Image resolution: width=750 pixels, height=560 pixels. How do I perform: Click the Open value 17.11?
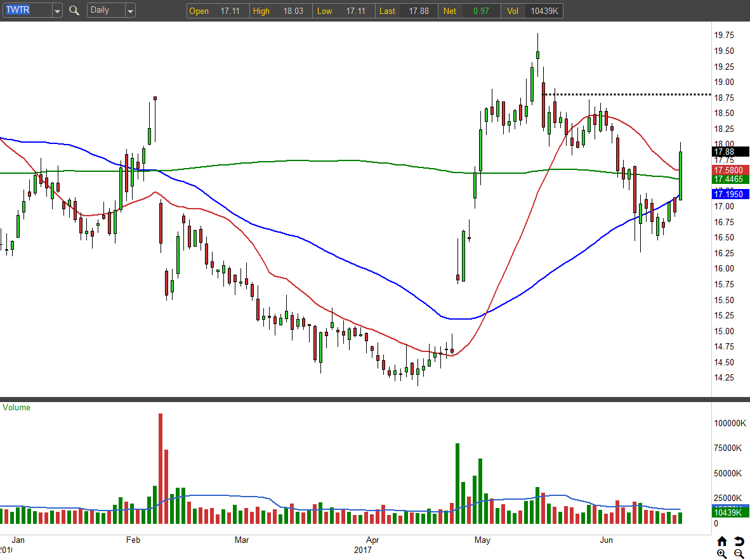point(230,11)
